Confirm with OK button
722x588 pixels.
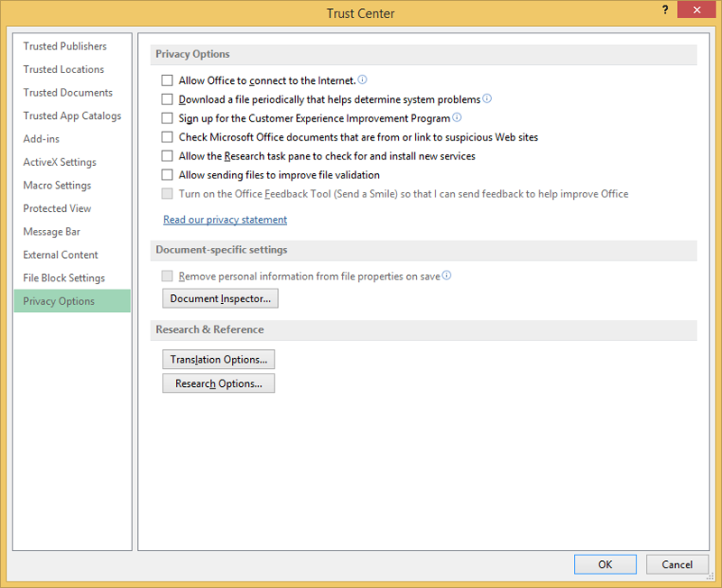605,565
